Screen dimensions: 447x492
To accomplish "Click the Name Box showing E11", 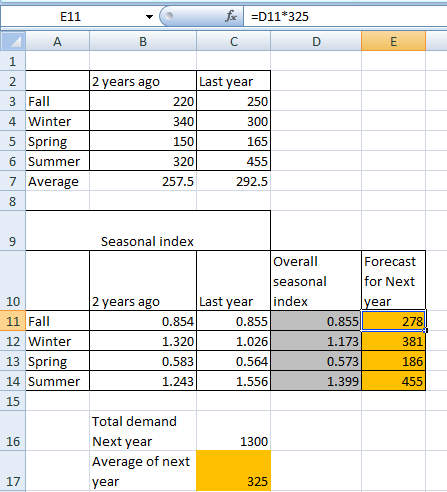I will (x=70, y=16).
